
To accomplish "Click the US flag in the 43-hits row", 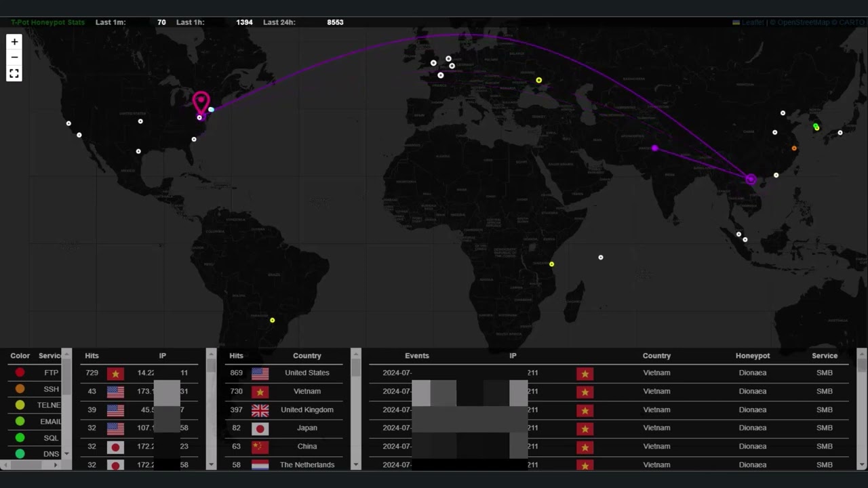I will coord(115,392).
